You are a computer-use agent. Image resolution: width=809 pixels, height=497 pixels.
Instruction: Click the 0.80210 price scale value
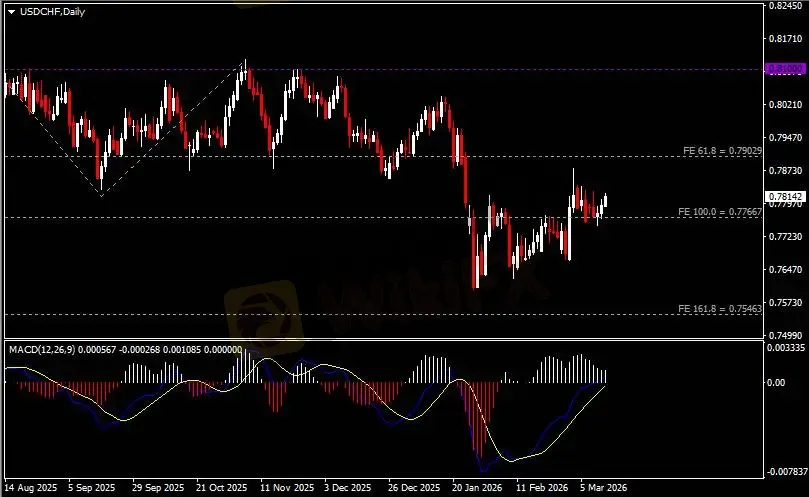point(786,105)
